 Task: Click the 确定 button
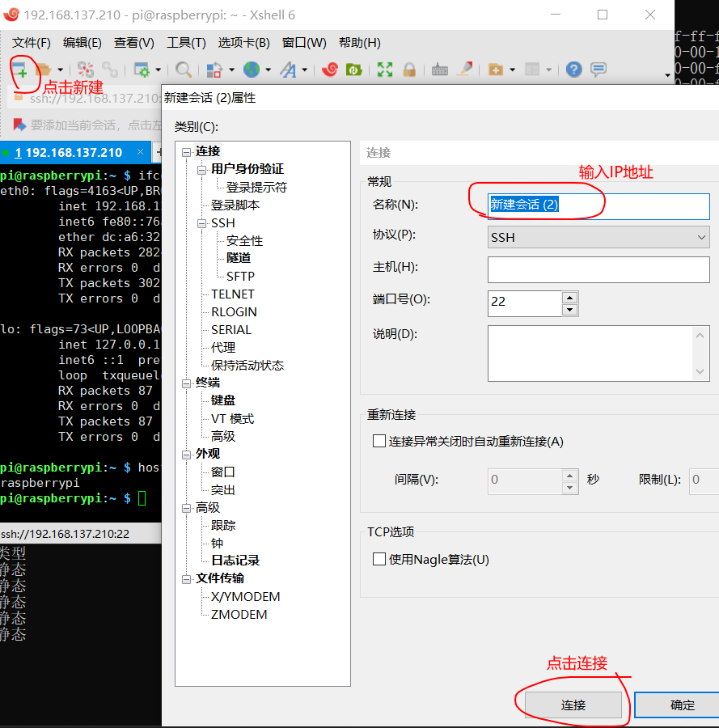(x=677, y=705)
